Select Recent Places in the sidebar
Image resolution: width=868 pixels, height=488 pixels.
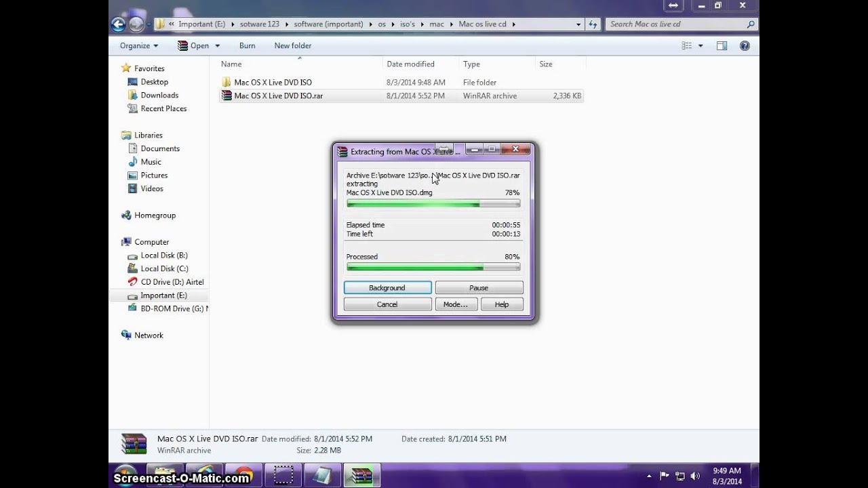(163, 108)
